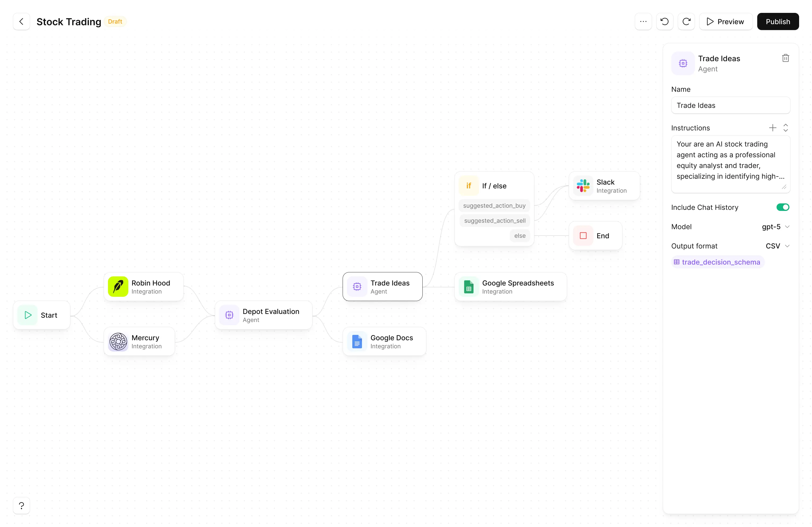
Task: Click the End node stop icon
Action: tap(583, 236)
